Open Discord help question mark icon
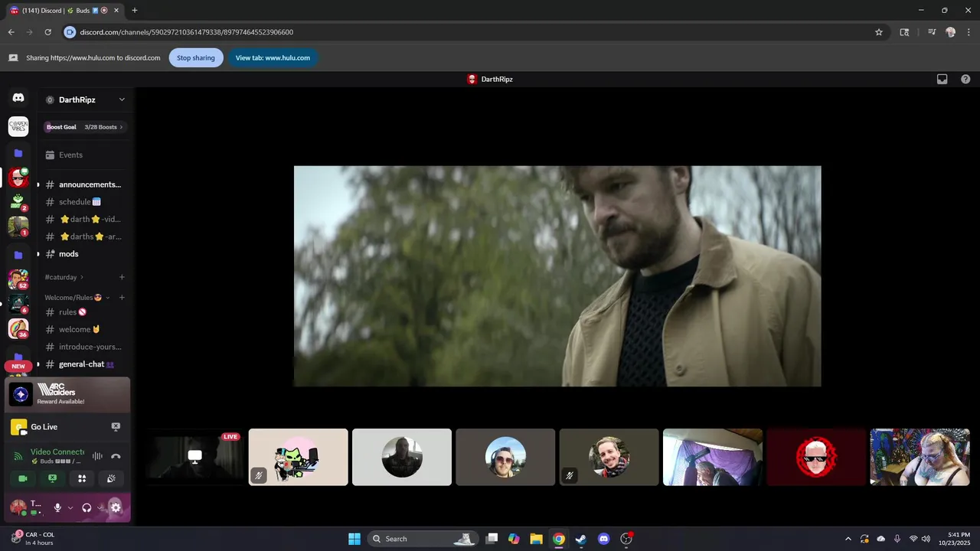The image size is (980, 551). [x=965, y=79]
